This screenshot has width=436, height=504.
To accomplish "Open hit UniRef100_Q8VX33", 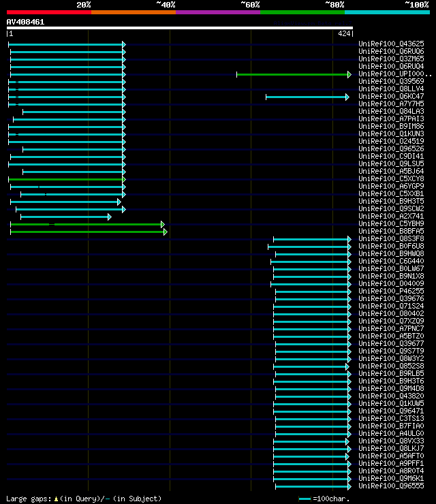I will 391,441.
